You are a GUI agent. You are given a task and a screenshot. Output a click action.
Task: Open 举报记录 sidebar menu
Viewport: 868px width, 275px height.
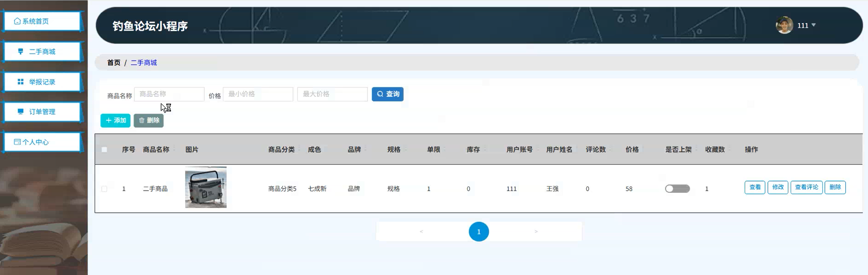(42, 82)
